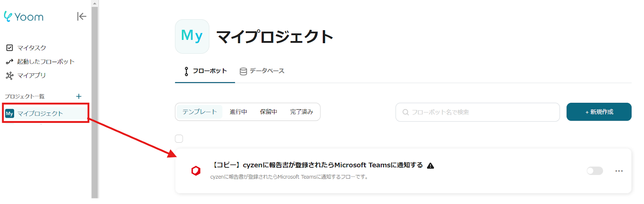Click the マイアプリ nodes icon
Image resolution: width=644 pixels, height=204 pixels.
pos(10,75)
